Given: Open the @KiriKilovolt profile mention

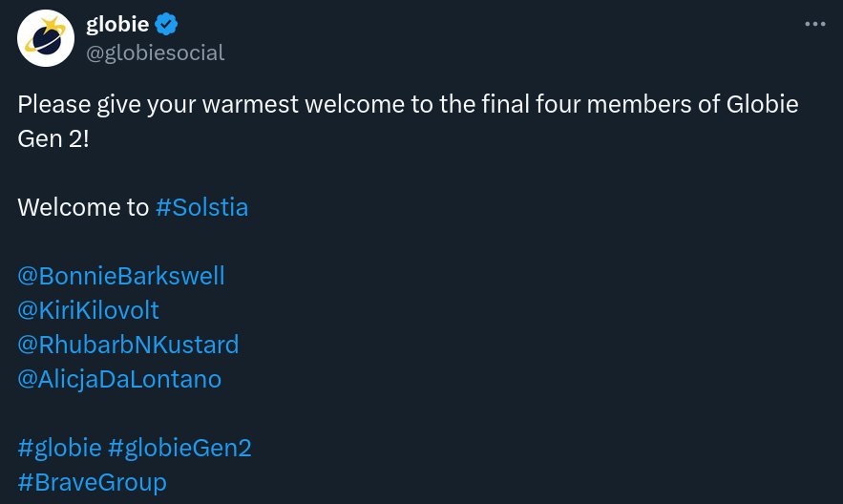Looking at the screenshot, I should tap(88, 310).
